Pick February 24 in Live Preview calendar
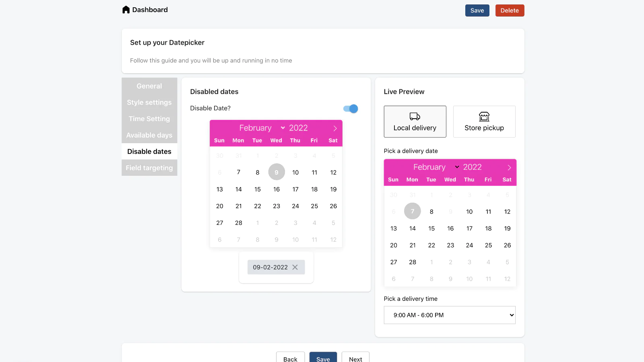Viewport: 644px width, 362px height. pyautogui.click(x=469, y=245)
